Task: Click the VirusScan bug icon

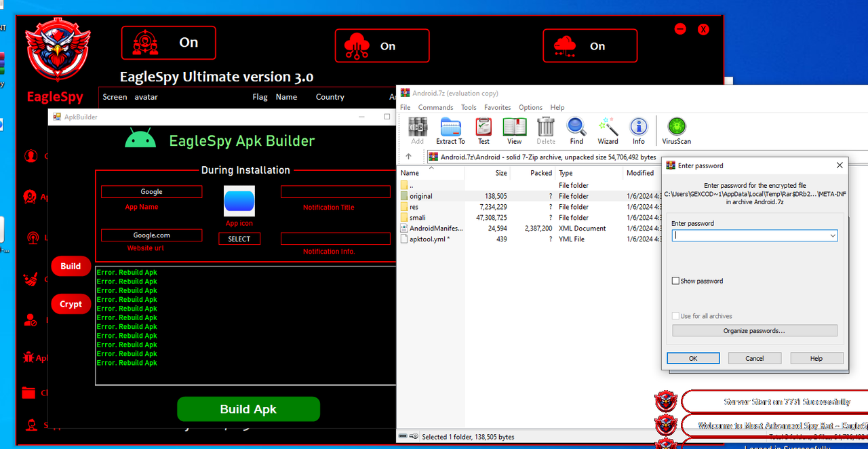Action: click(676, 131)
